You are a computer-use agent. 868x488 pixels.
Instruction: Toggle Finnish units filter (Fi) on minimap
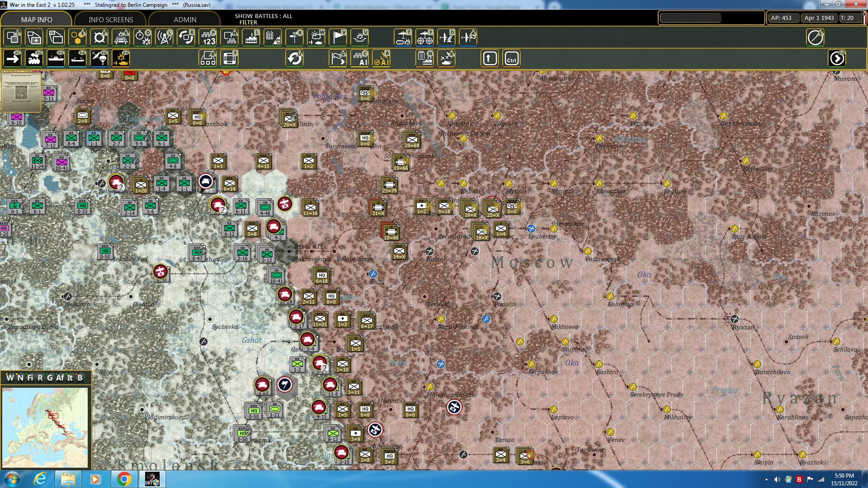(x=29, y=378)
